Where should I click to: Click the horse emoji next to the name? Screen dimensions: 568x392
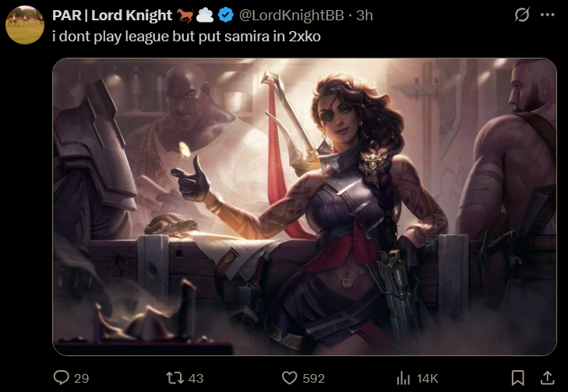(x=185, y=16)
